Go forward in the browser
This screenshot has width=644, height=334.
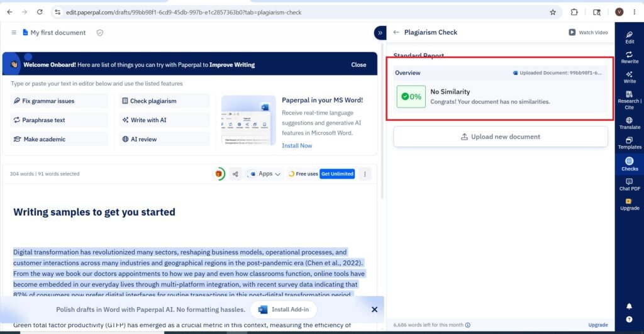(x=25, y=13)
